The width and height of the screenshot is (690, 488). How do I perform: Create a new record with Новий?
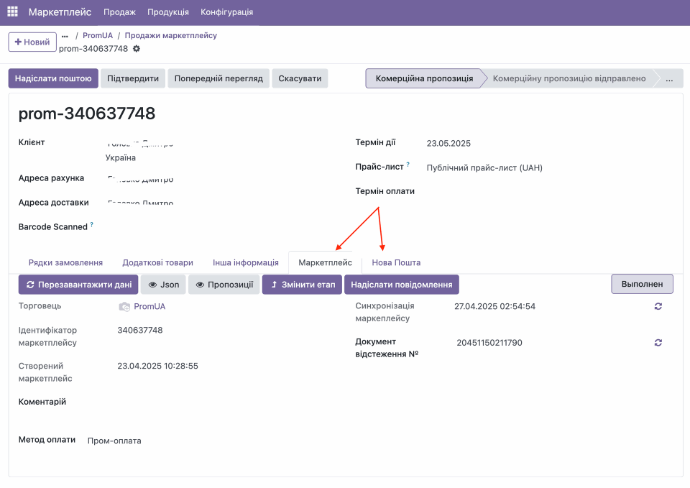pyautogui.click(x=32, y=42)
